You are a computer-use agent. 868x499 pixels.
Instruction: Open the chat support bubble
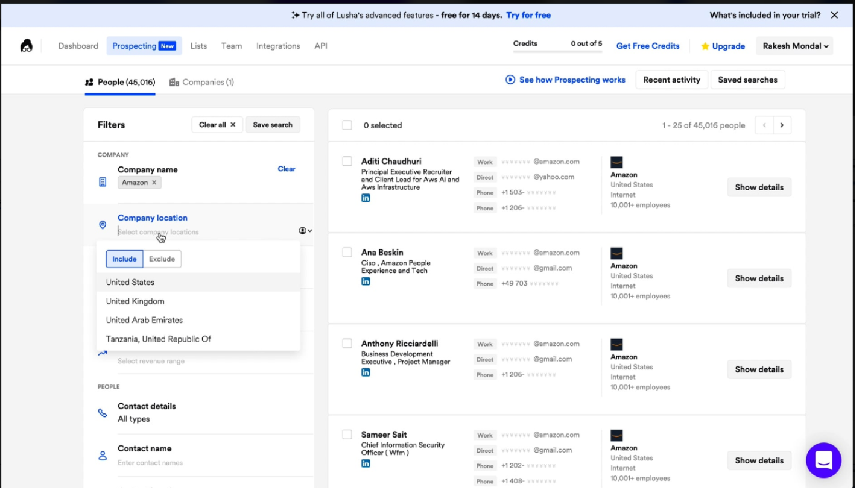point(823,460)
